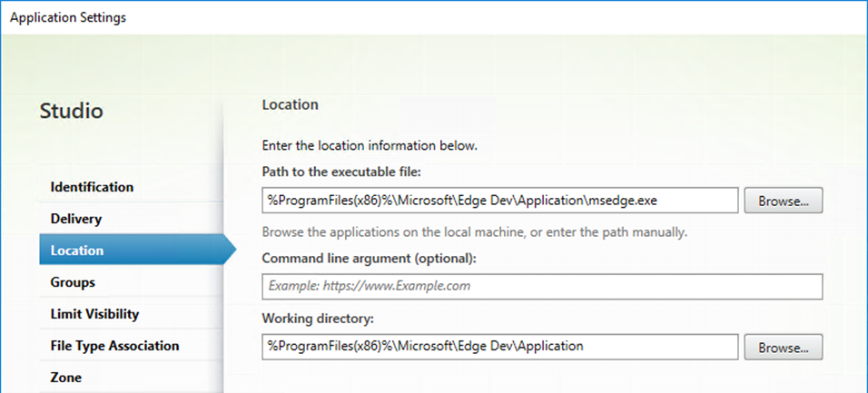Click the executable path field with msedge.exe
Image resolution: width=868 pixels, height=393 pixels.
point(500,201)
